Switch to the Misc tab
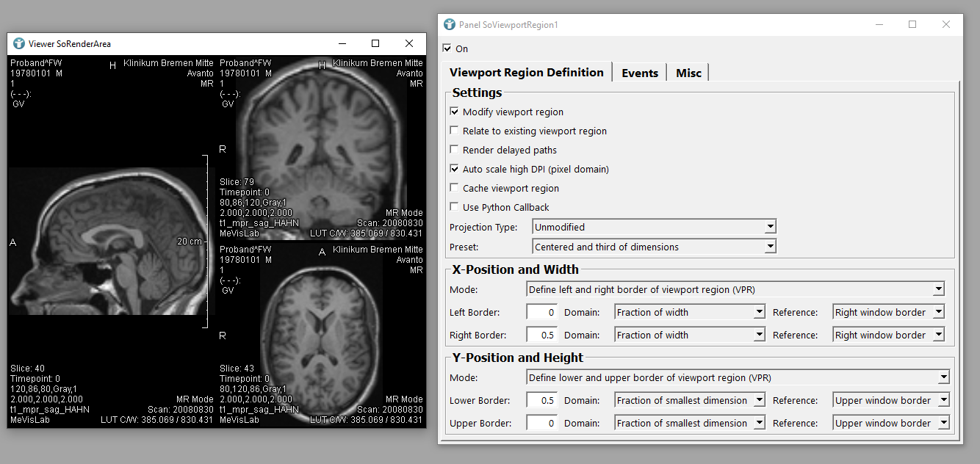 pyautogui.click(x=688, y=73)
